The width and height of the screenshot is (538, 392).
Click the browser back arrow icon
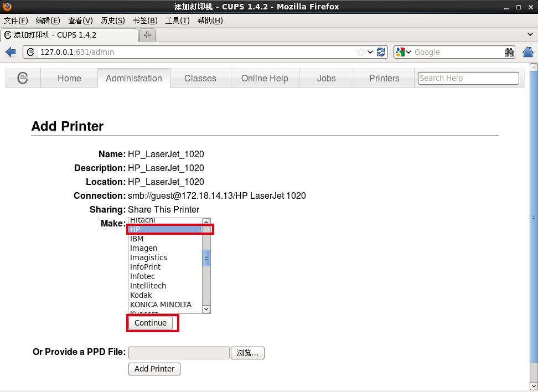tap(11, 52)
